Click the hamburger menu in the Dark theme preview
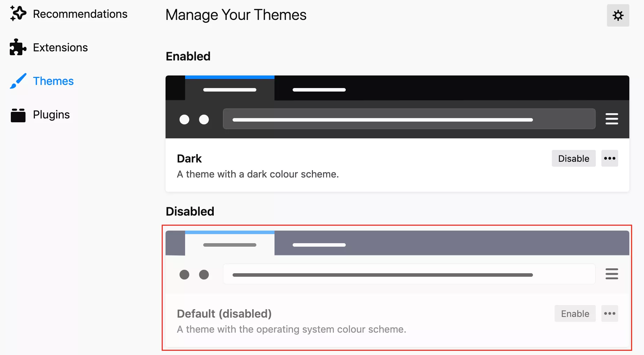The width and height of the screenshot is (644, 355). pyautogui.click(x=612, y=119)
